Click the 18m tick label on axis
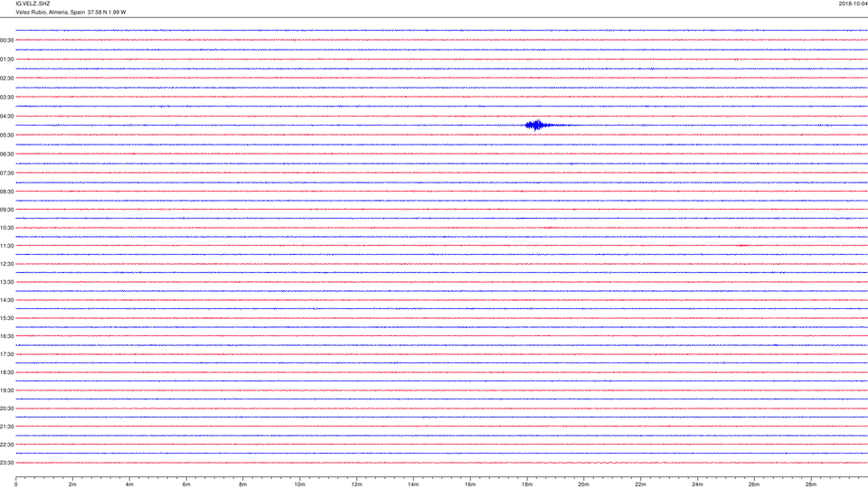The image size is (868, 488). click(x=526, y=484)
